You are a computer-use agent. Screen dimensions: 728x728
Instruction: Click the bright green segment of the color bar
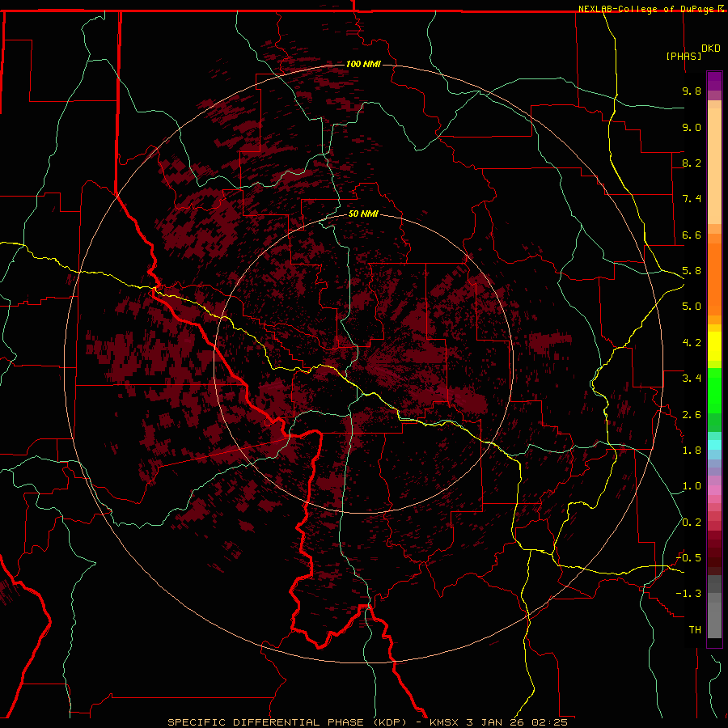[714, 391]
